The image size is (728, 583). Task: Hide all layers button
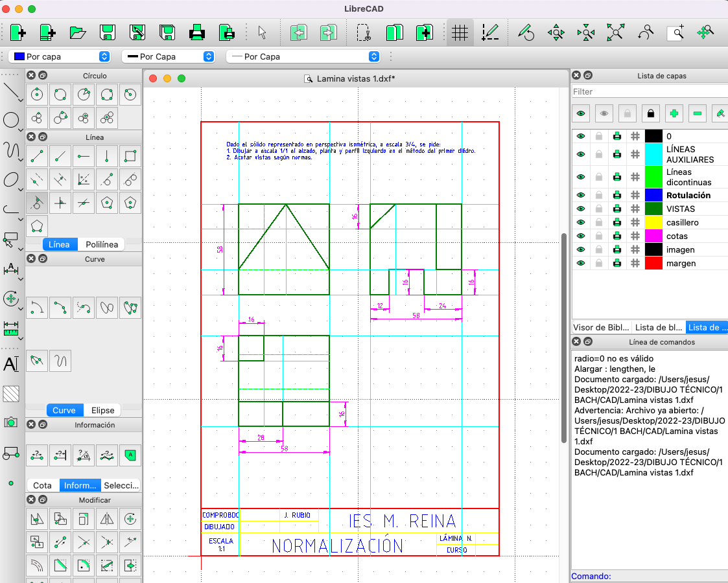click(604, 113)
